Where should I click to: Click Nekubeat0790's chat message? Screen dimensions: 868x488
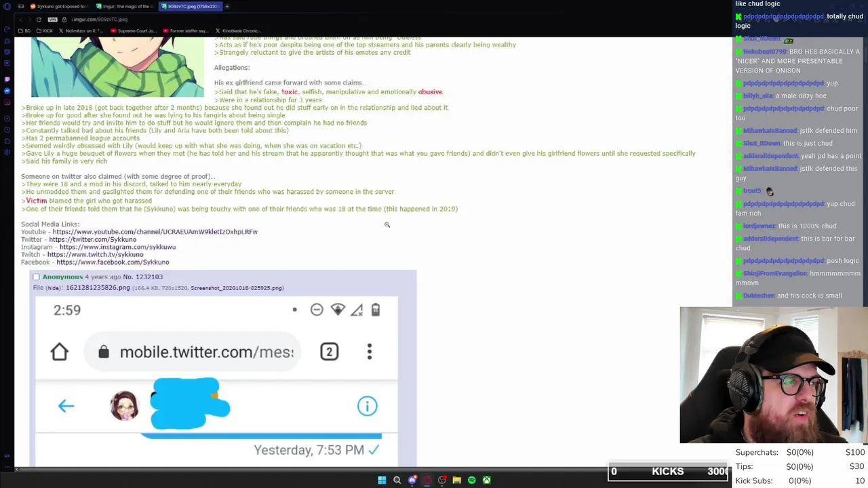(x=797, y=61)
